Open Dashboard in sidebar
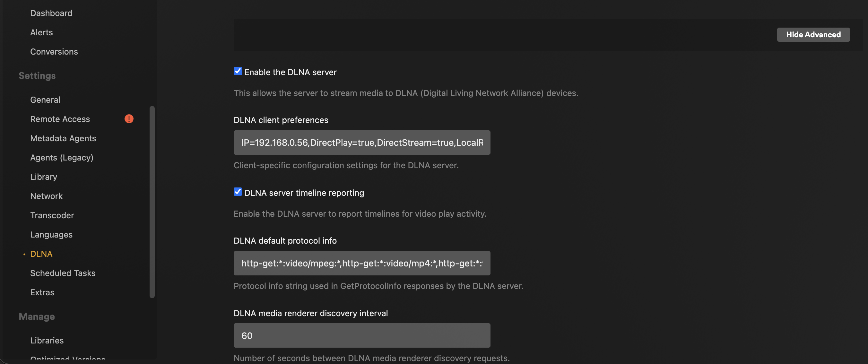Image resolution: width=868 pixels, height=364 pixels. coord(51,13)
